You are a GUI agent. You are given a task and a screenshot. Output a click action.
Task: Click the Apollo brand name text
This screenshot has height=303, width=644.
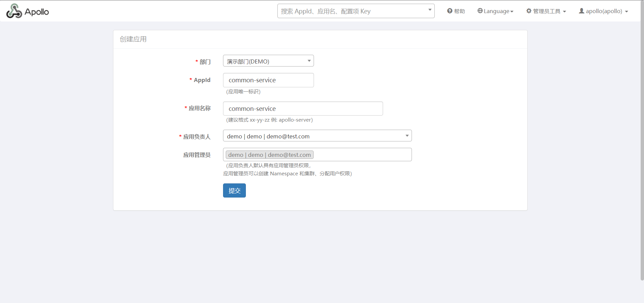coord(37,12)
